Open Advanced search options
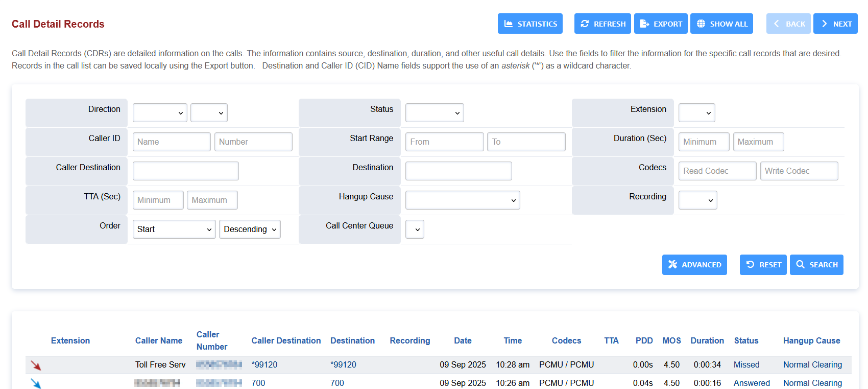 pyautogui.click(x=694, y=265)
